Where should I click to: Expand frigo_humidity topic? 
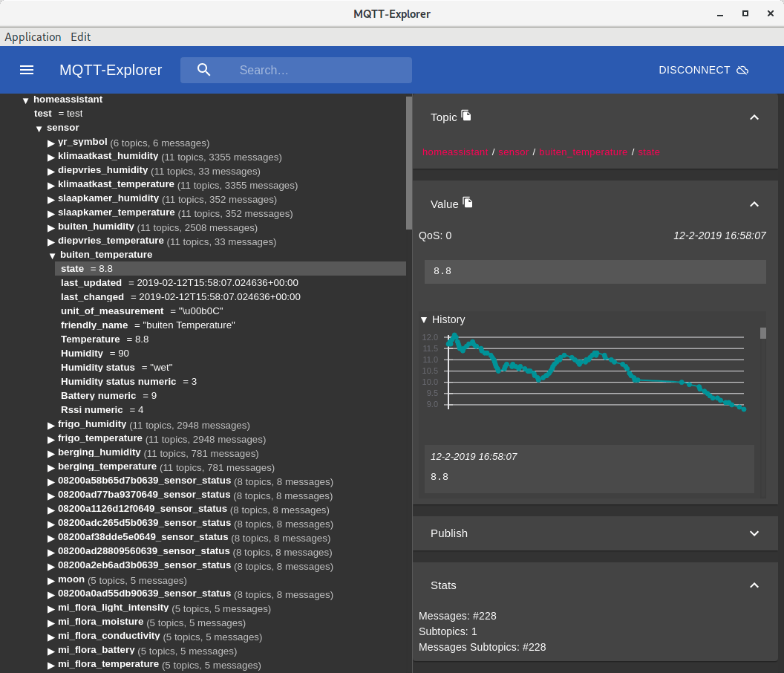(51, 426)
